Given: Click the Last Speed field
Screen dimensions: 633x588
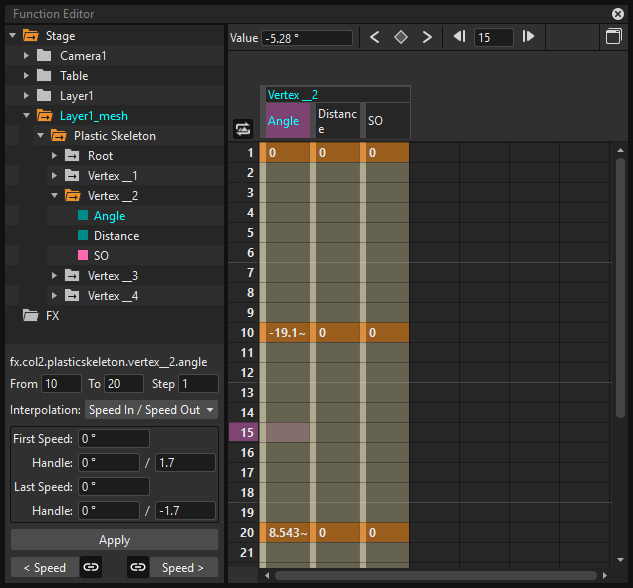Looking at the screenshot, I should (114, 486).
